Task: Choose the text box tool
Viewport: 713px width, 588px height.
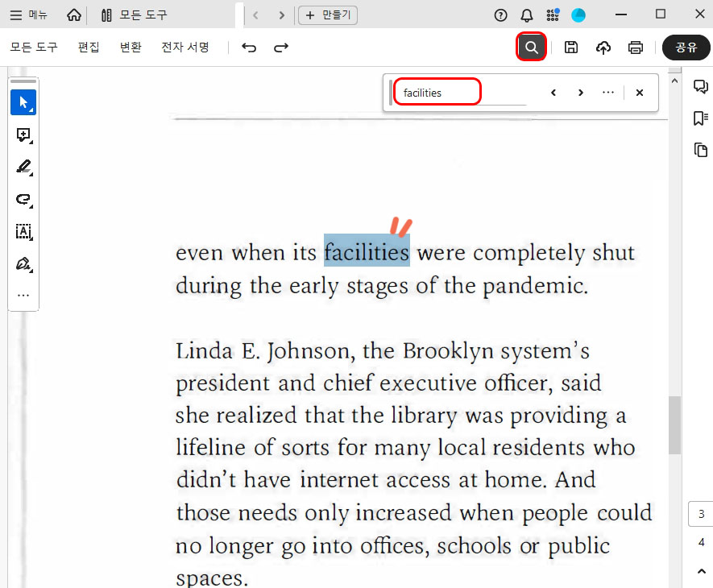Action: tap(23, 232)
